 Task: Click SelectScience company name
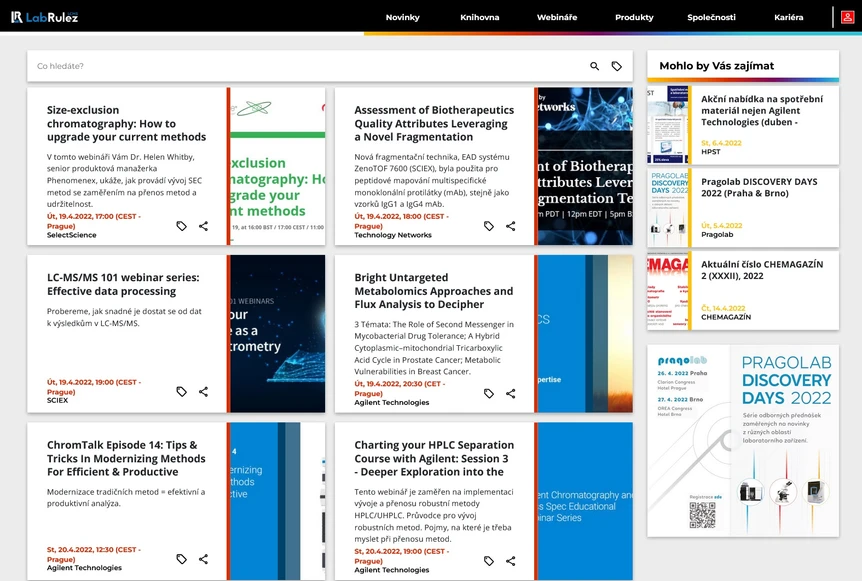(x=71, y=235)
